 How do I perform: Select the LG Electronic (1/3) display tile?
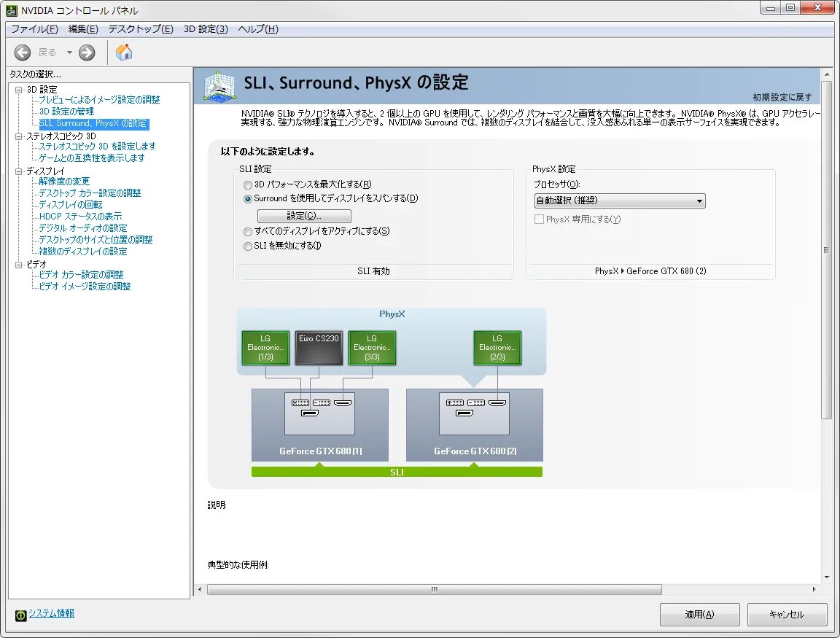(265, 349)
